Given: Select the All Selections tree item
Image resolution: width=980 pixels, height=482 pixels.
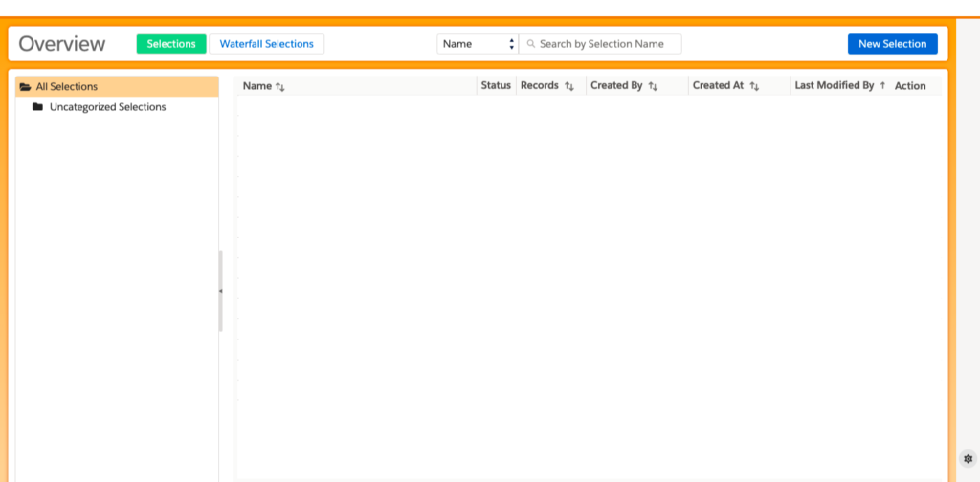Looking at the screenshot, I should (67, 87).
